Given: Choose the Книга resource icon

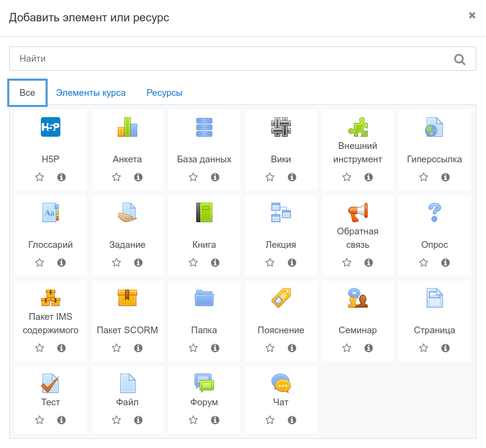Looking at the screenshot, I should pyautogui.click(x=204, y=212).
